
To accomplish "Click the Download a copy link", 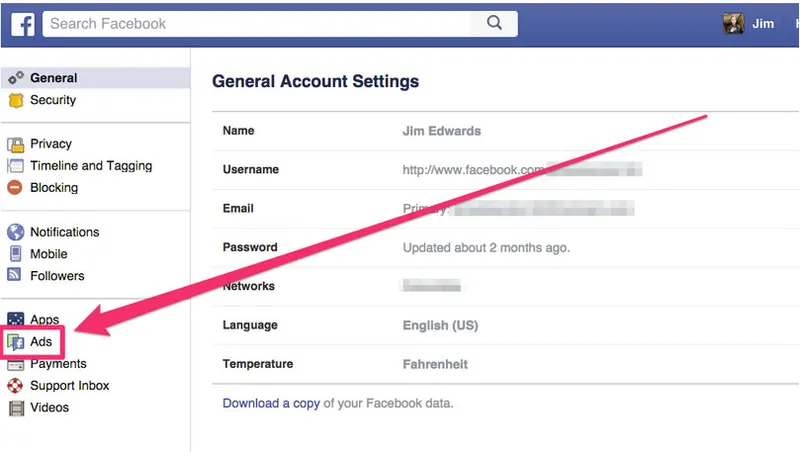I will click(x=271, y=403).
